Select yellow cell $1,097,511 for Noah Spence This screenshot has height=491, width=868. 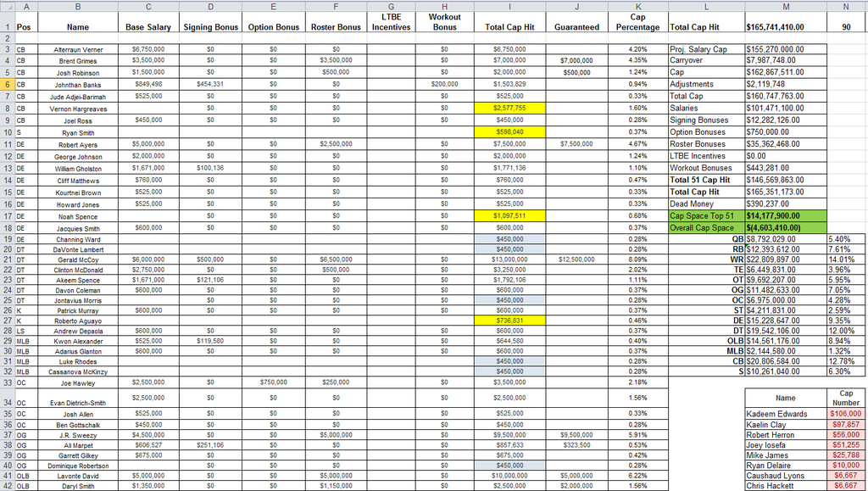509,216
